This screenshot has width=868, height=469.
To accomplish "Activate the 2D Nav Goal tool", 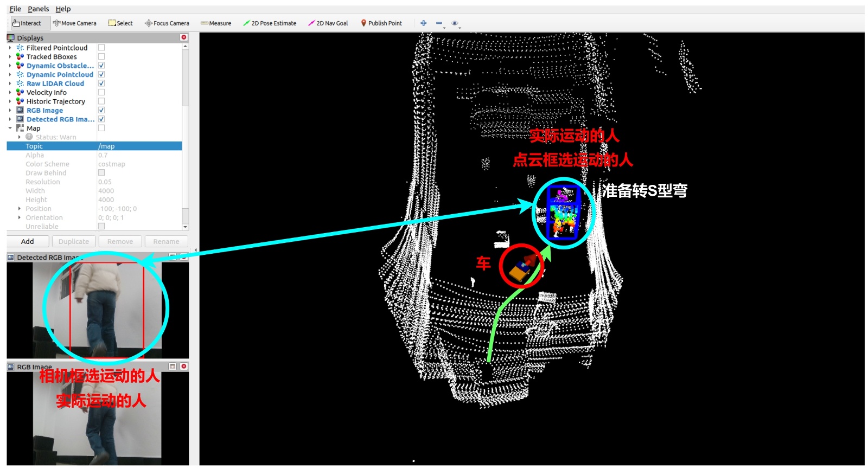I will [328, 23].
